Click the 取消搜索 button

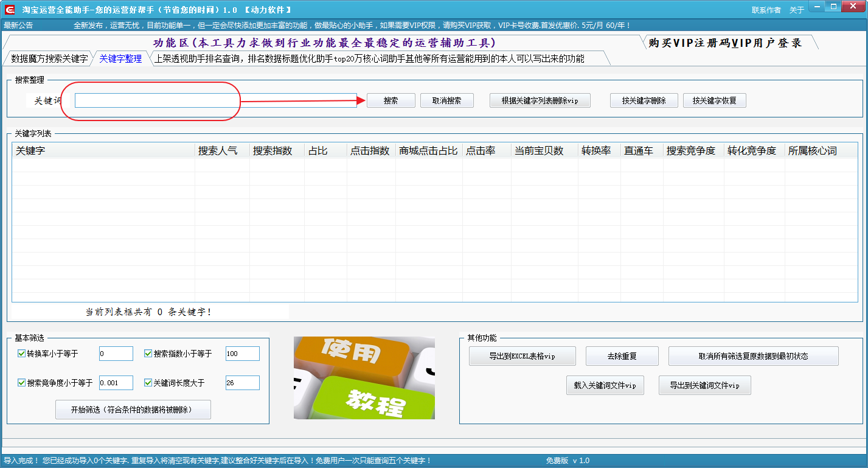click(446, 100)
